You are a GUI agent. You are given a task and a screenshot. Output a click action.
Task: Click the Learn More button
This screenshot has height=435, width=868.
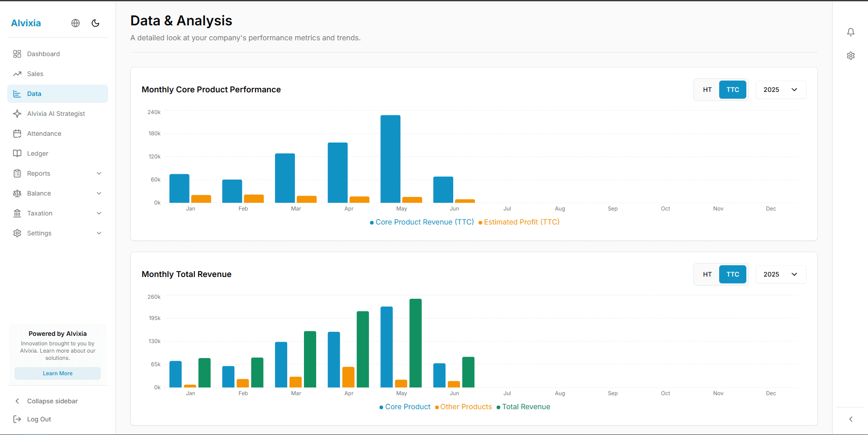tap(57, 373)
